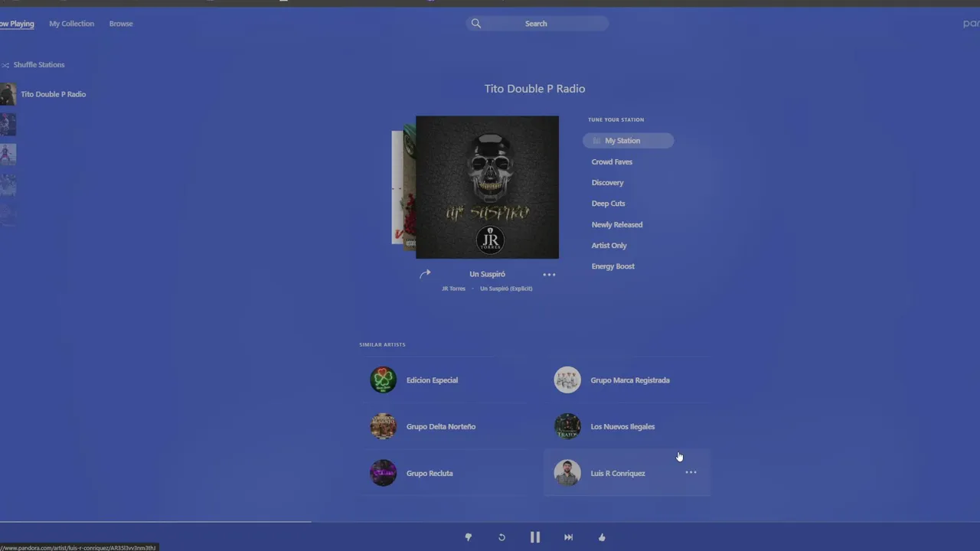Select Energy Boost tuning mode

(612, 266)
